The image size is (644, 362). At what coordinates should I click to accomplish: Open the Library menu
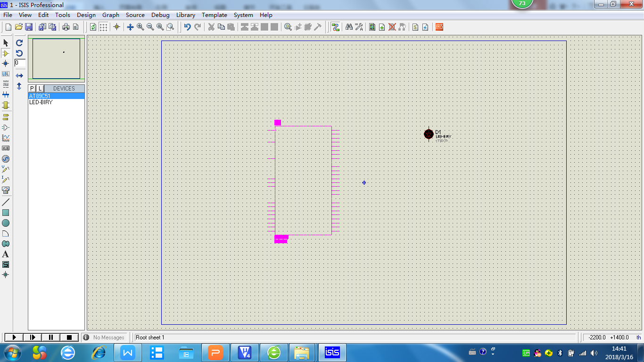[x=185, y=15]
